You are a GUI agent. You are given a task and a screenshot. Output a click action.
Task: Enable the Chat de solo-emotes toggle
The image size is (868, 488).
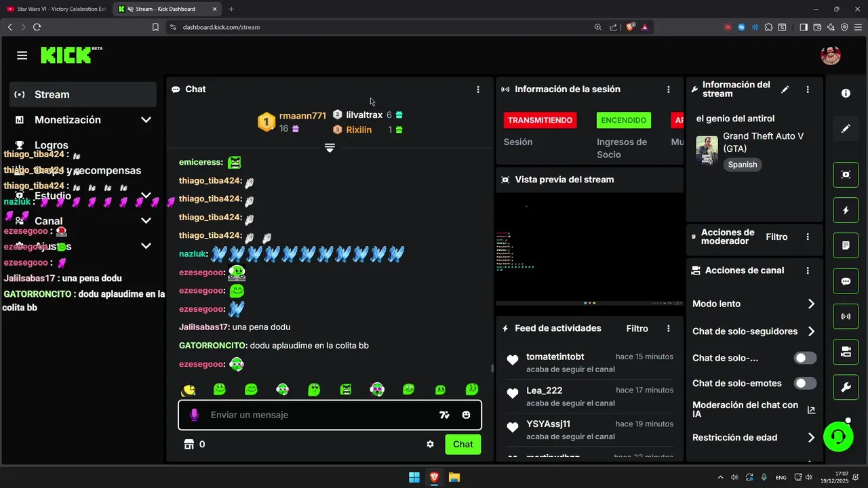point(805,384)
